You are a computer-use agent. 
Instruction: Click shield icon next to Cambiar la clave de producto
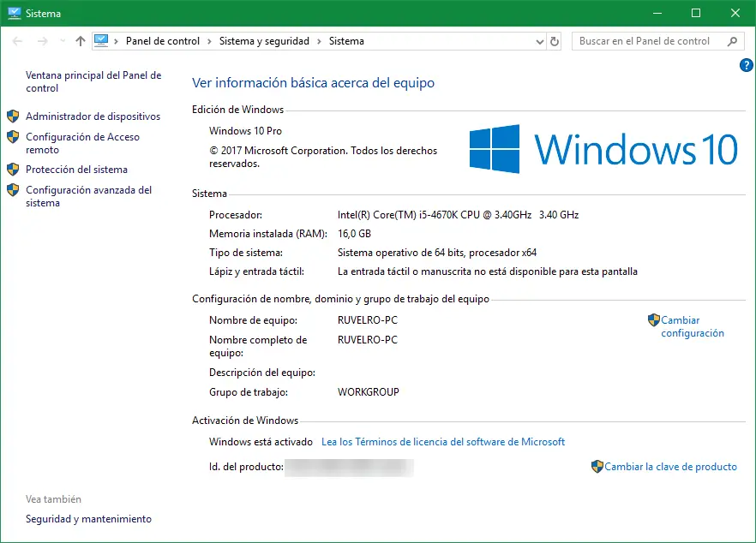pos(597,467)
